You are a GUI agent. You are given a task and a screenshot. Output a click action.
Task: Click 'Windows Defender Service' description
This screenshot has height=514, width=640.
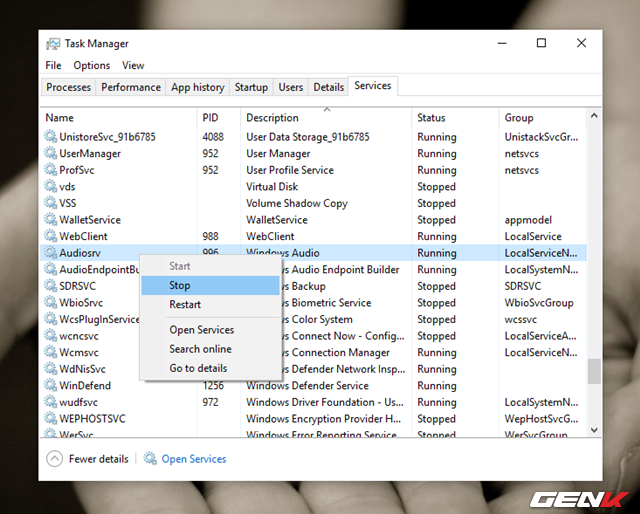point(307,385)
